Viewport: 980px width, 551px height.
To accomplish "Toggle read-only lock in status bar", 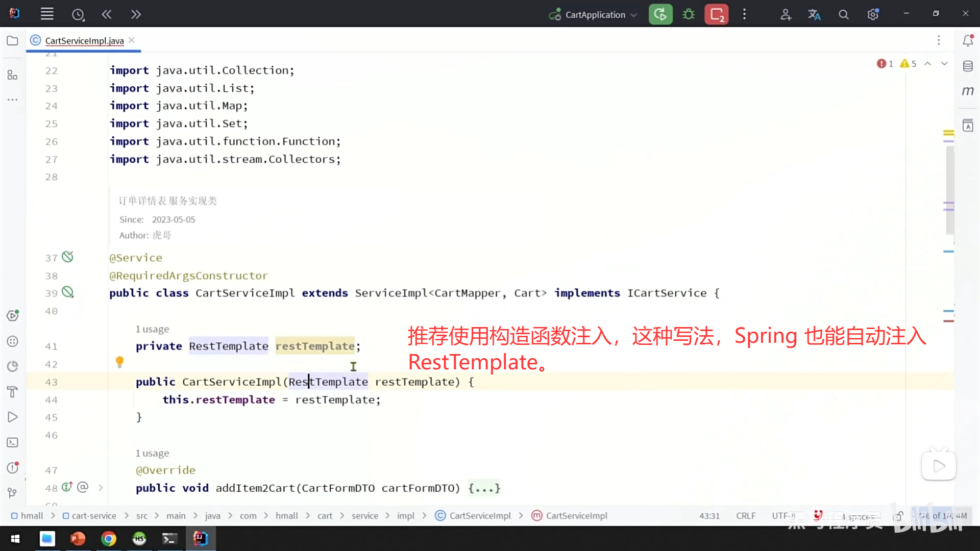I will (898, 516).
